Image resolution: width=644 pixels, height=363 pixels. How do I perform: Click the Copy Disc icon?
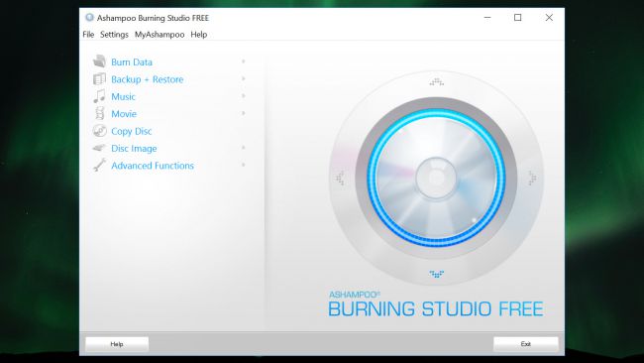[99, 131]
